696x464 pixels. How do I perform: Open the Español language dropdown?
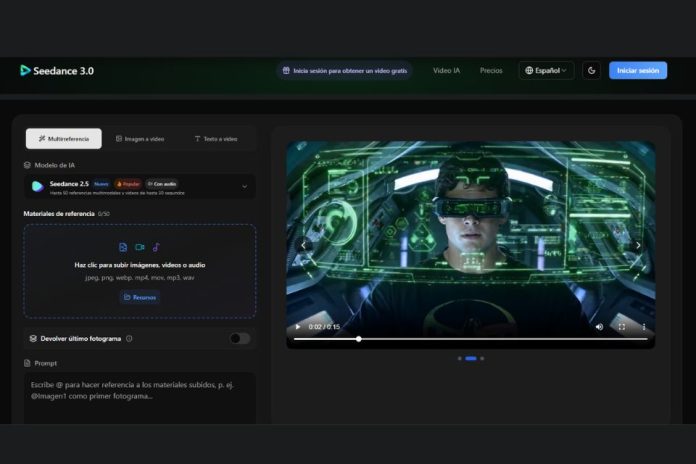(546, 71)
